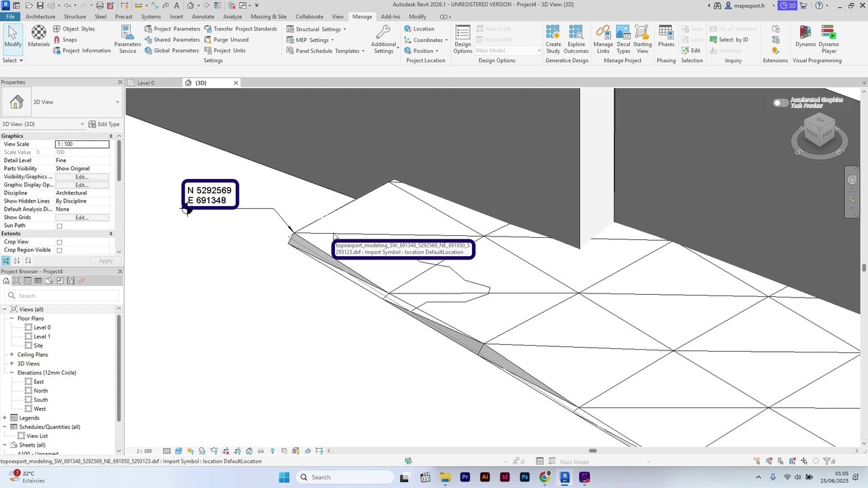
Task: Toggle the Sun Path checkbox
Action: pos(59,226)
